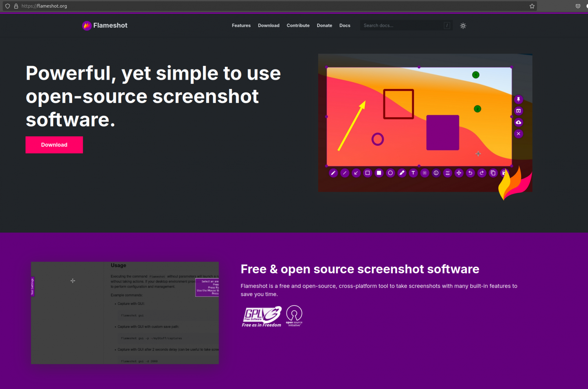The height and width of the screenshot is (389, 588).
Task: Click the 'Flameshot is a free and open-source' paragraph
Action: pyautogui.click(x=379, y=290)
